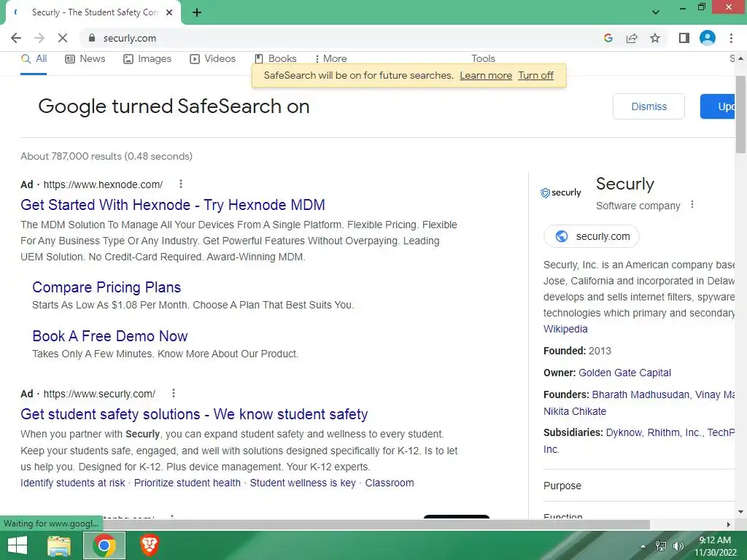Viewport: 747px width, 560px height.
Task: Launch Brave browser from taskbar
Action: [149, 545]
